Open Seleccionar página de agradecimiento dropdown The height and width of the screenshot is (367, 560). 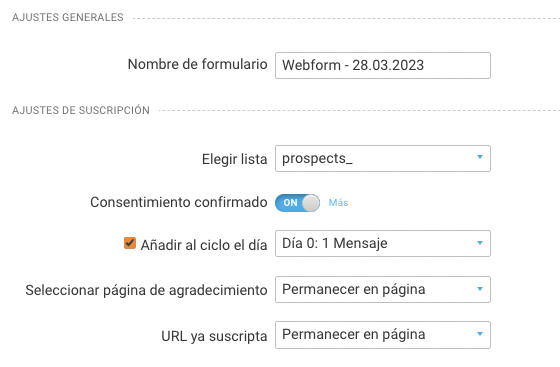click(x=382, y=289)
